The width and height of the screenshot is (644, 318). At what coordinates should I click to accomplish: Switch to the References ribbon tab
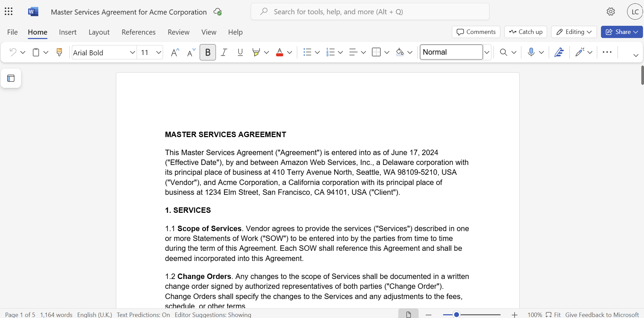tap(138, 32)
